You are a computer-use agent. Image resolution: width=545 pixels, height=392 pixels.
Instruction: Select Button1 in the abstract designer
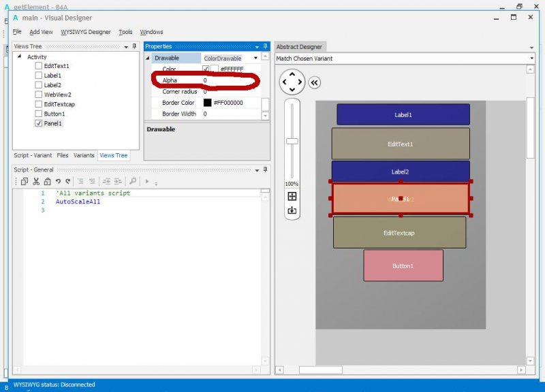403,265
